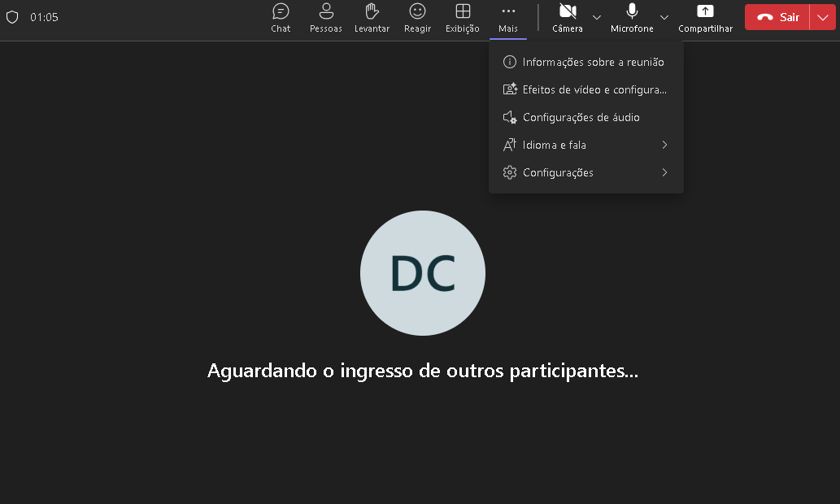Click the speaker gear audio settings icon
The width and height of the screenshot is (840, 504).
click(x=510, y=117)
